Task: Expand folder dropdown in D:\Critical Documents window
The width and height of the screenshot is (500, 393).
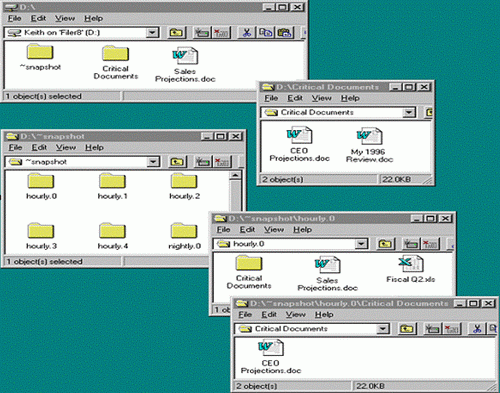Action: pos(408,112)
